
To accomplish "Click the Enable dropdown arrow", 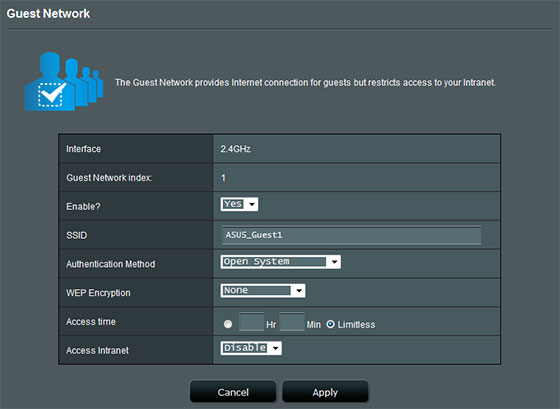I will (x=252, y=204).
